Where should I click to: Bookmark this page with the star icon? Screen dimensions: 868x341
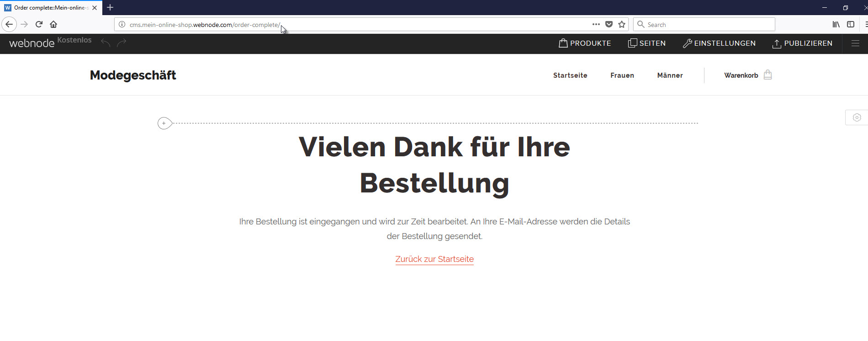coord(622,24)
